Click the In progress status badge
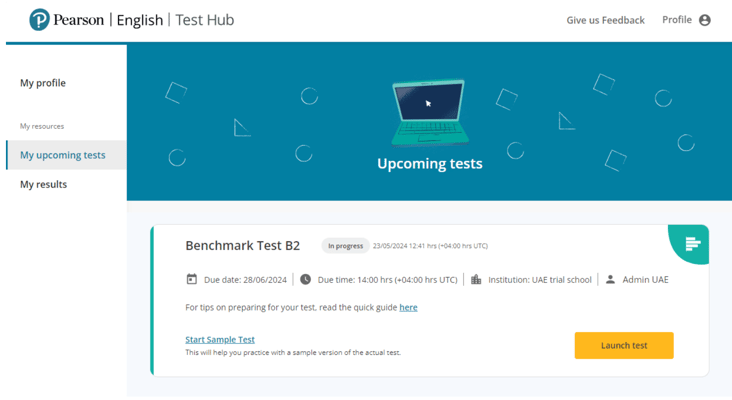 point(345,246)
